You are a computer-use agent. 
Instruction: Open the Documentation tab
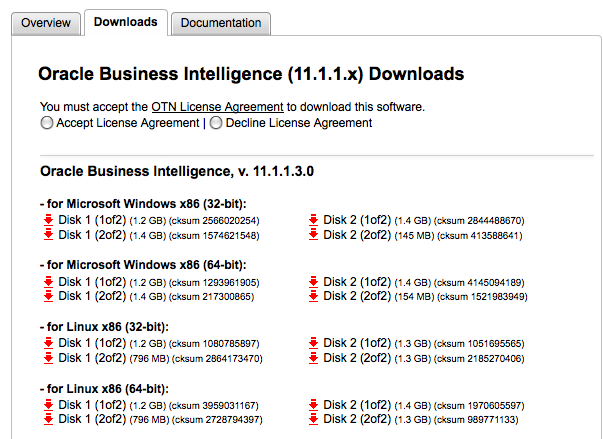click(221, 23)
